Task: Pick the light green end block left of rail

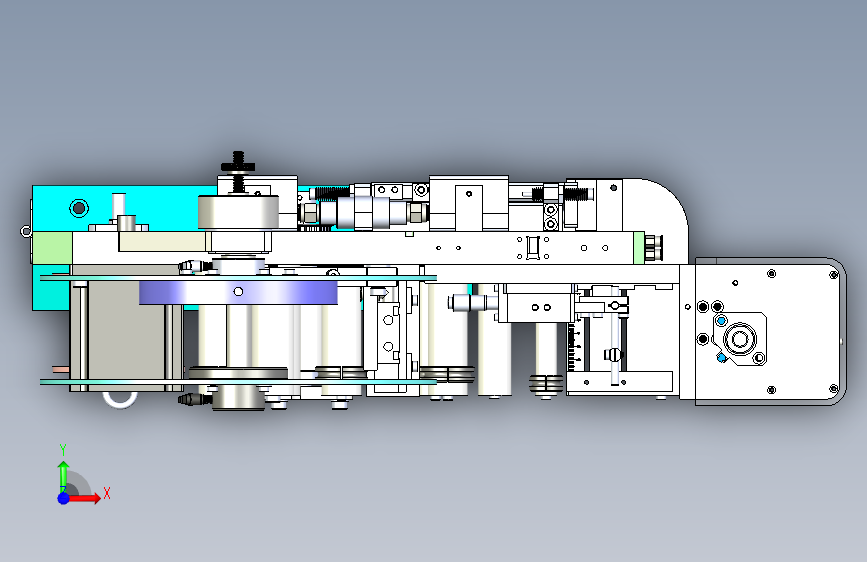Action: click(x=53, y=248)
